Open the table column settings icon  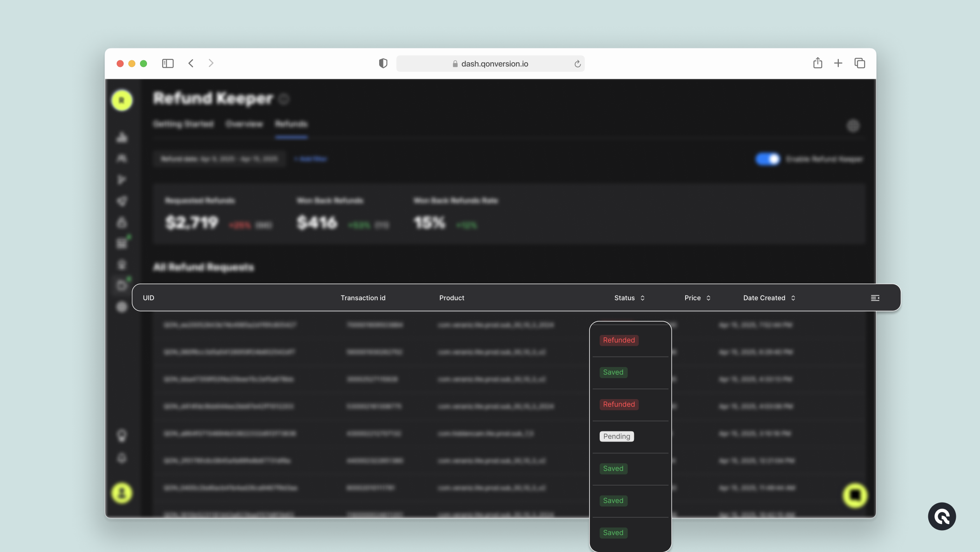pyautogui.click(x=875, y=298)
